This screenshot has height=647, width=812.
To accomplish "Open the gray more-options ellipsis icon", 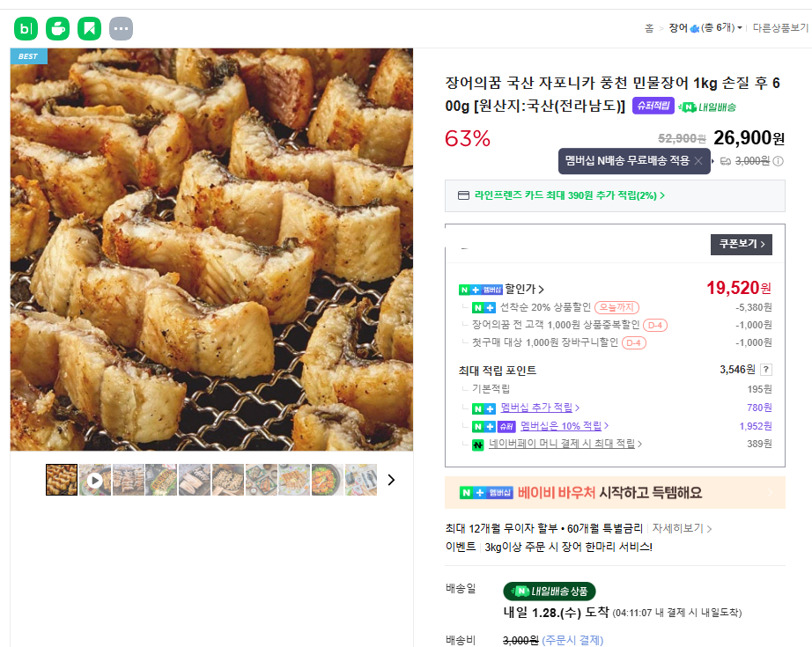I will coord(122,28).
